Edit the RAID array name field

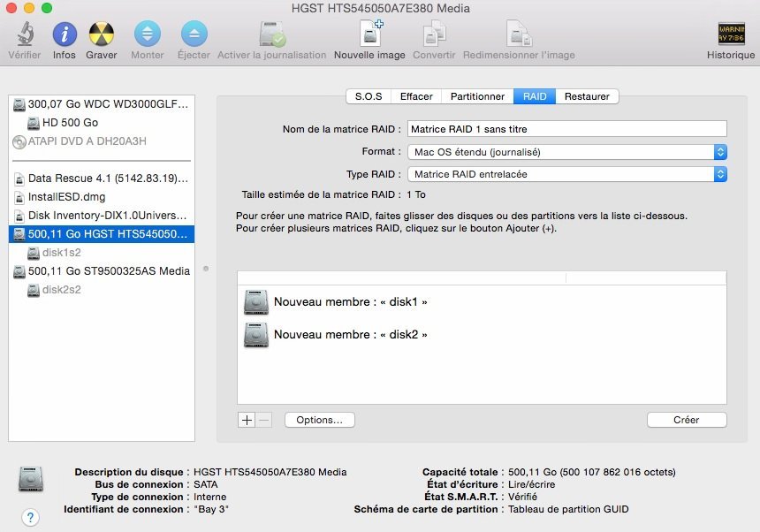coord(568,128)
